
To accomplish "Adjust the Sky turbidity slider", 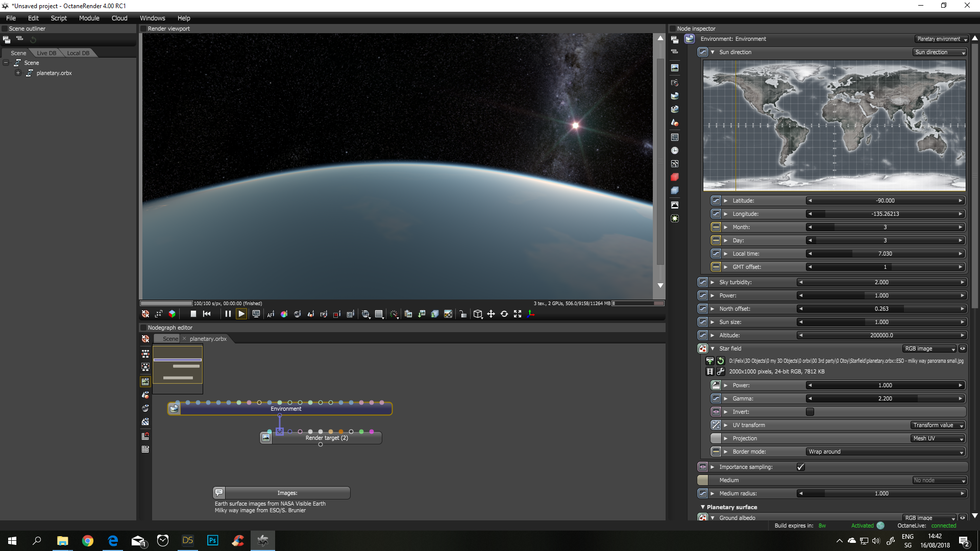I will (881, 282).
